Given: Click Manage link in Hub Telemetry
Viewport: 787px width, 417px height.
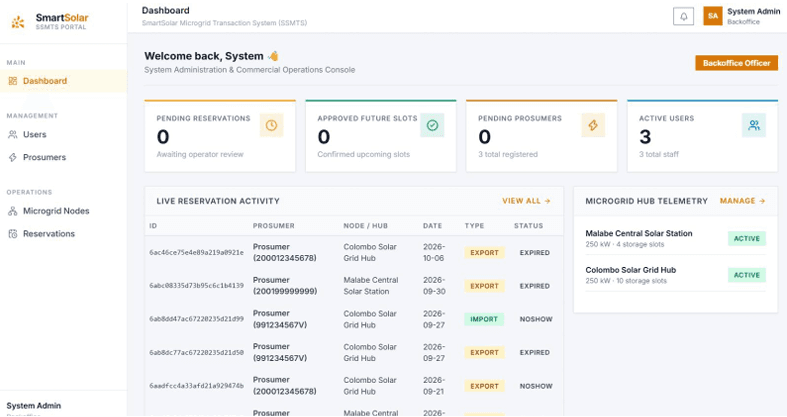Looking at the screenshot, I should click(x=742, y=201).
